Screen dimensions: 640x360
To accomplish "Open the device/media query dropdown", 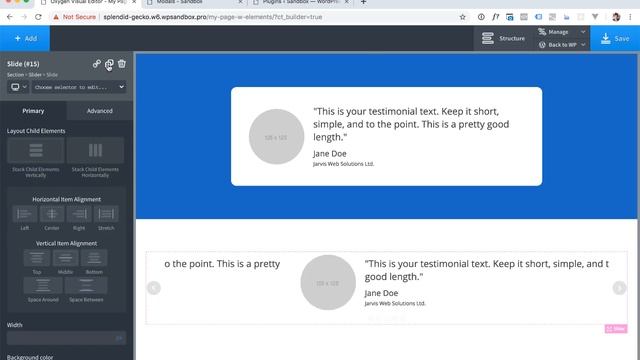I will [18, 87].
